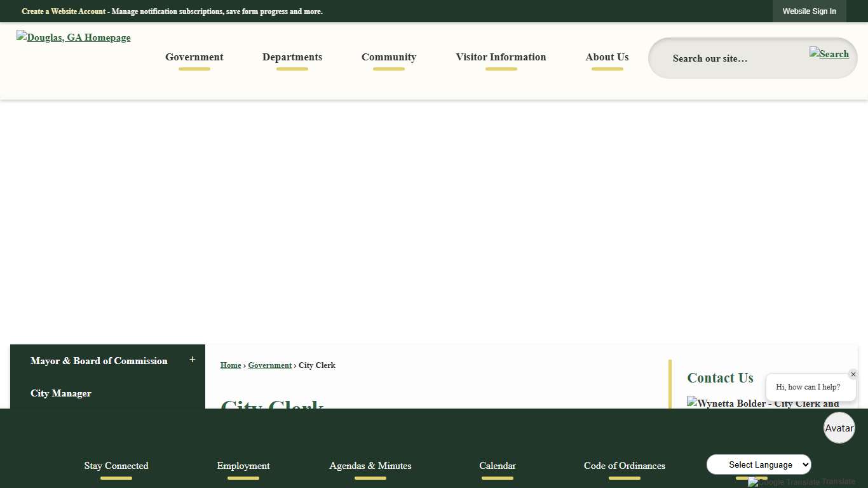Expand Mayor & Board of Commission section

192,360
